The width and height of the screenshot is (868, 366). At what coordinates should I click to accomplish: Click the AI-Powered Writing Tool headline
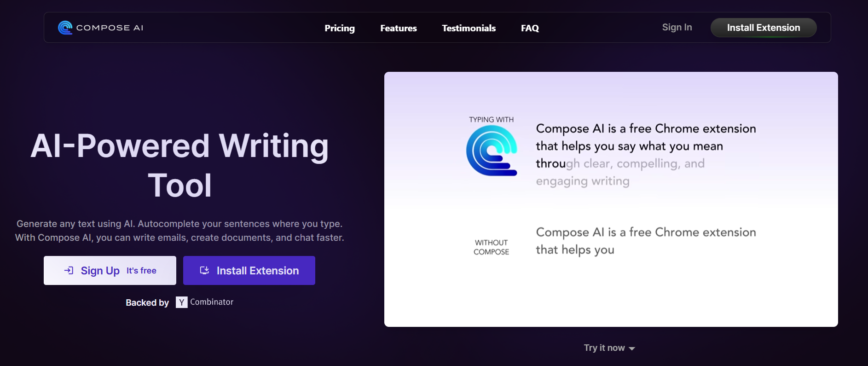179,166
